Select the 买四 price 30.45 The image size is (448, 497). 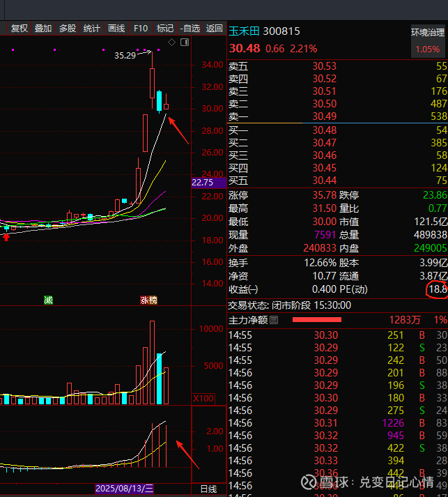click(325, 168)
